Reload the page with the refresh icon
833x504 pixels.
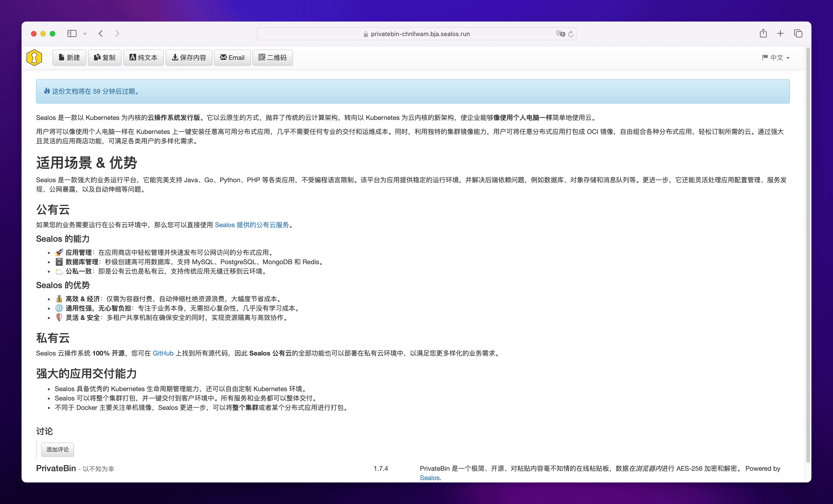click(571, 34)
